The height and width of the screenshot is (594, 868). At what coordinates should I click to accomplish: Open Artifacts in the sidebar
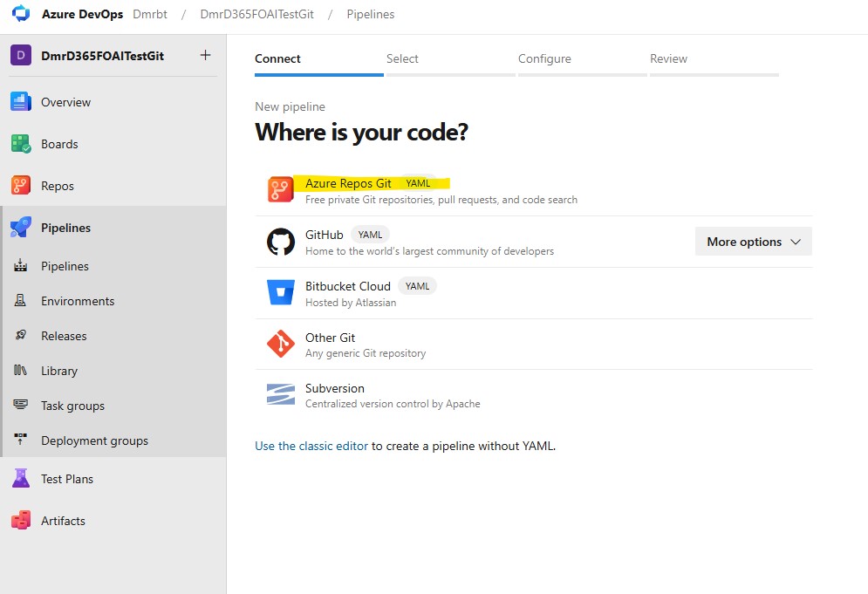click(63, 521)
